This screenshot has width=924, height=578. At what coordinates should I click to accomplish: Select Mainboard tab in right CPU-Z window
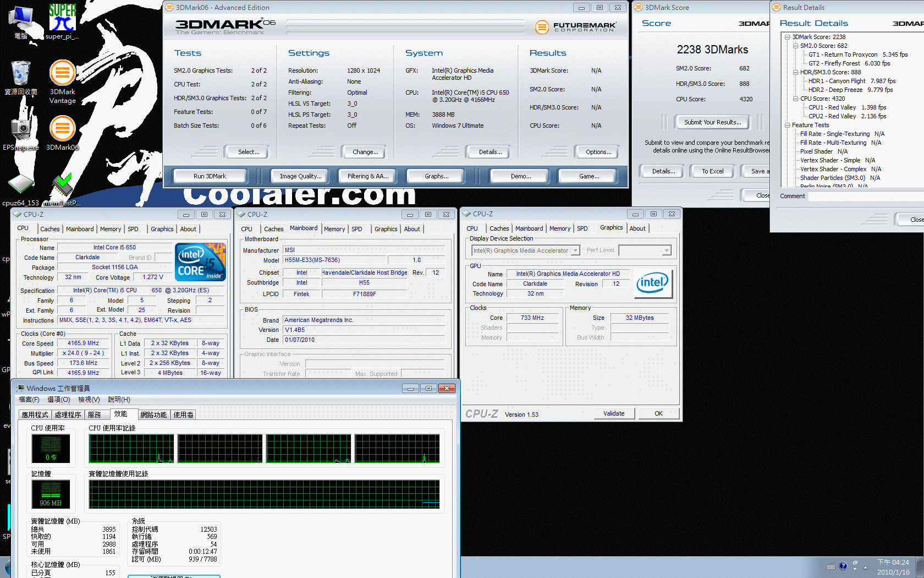tap(529, 228)
